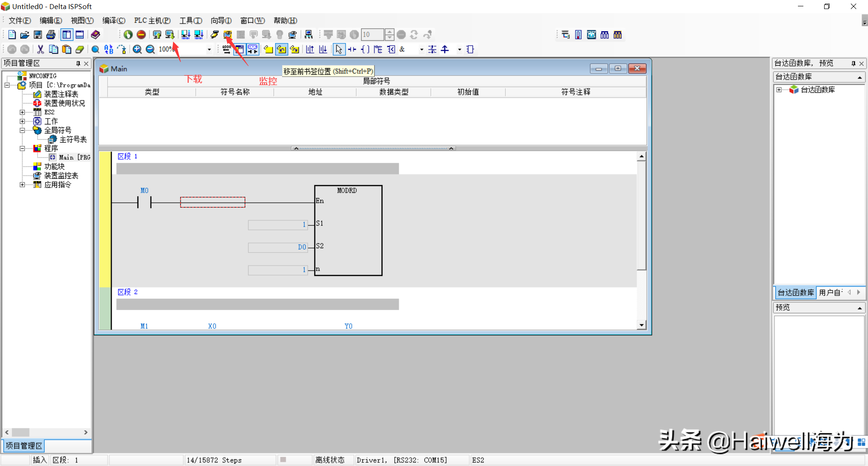The width and height of the screenshot is (868, 466).
Task: Click the scissors Cut icon
Action: pos(40,49)
